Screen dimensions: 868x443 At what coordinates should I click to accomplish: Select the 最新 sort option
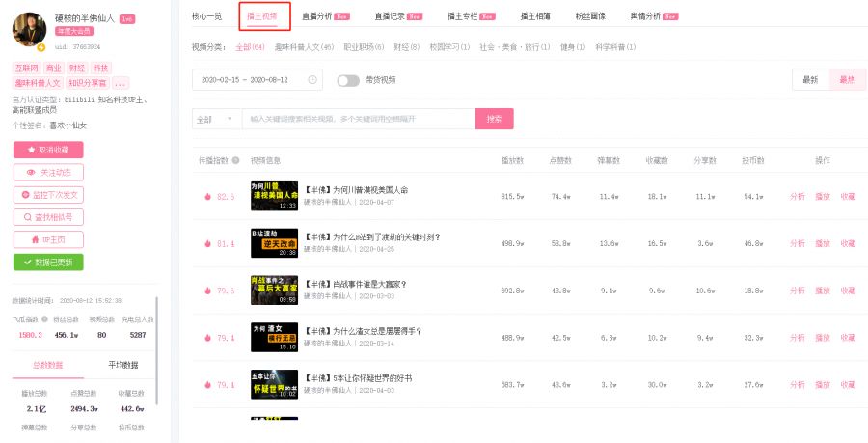coord(810,80)
